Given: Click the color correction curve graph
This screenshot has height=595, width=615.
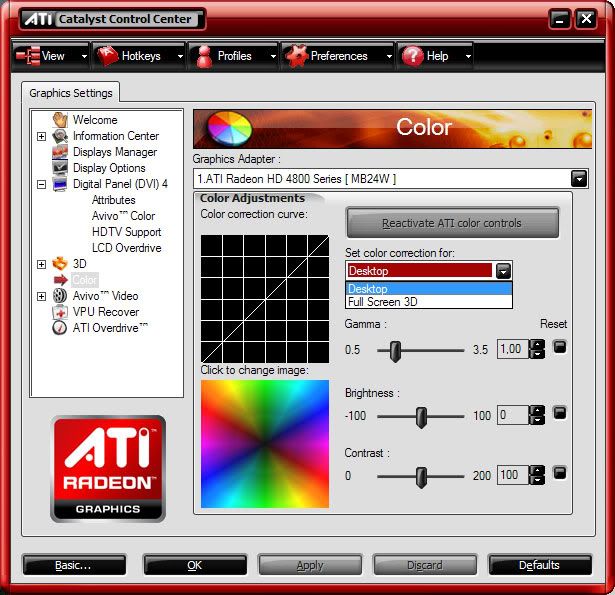Looking at the screenshot, I should tap(265, 299).
